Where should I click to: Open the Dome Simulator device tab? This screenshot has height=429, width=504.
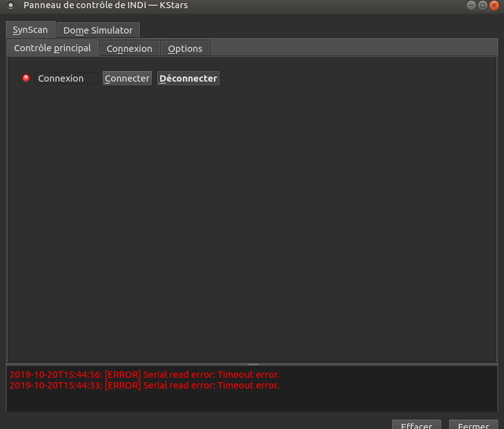98,30
